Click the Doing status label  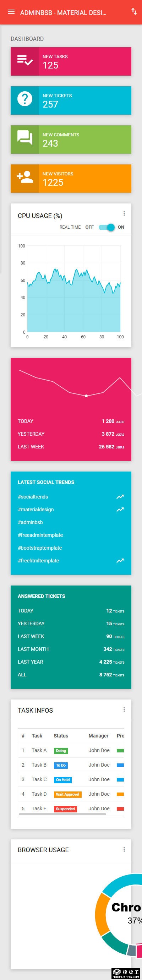pos(61,751)
